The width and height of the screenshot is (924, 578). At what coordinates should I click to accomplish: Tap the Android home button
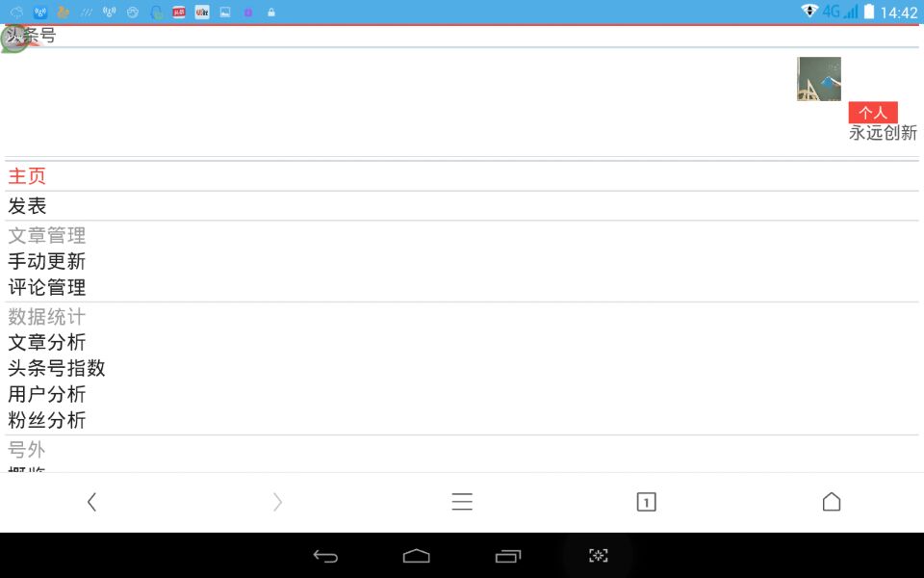tap(416, 556)
